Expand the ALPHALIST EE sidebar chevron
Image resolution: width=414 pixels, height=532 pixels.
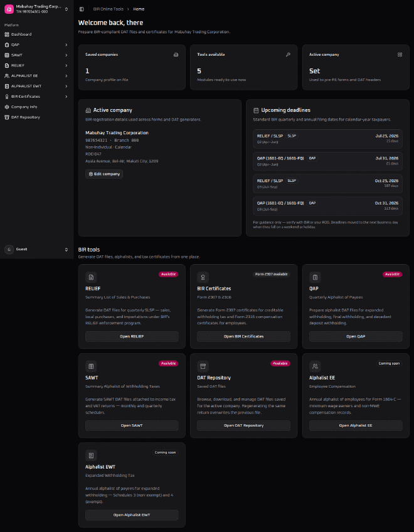click(66, 76)
